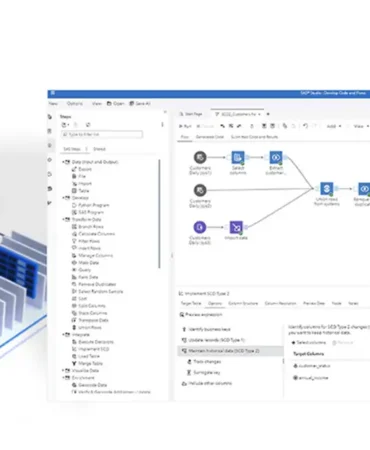
Task: Collapse the Data Input and Output group
Action: 63,162
